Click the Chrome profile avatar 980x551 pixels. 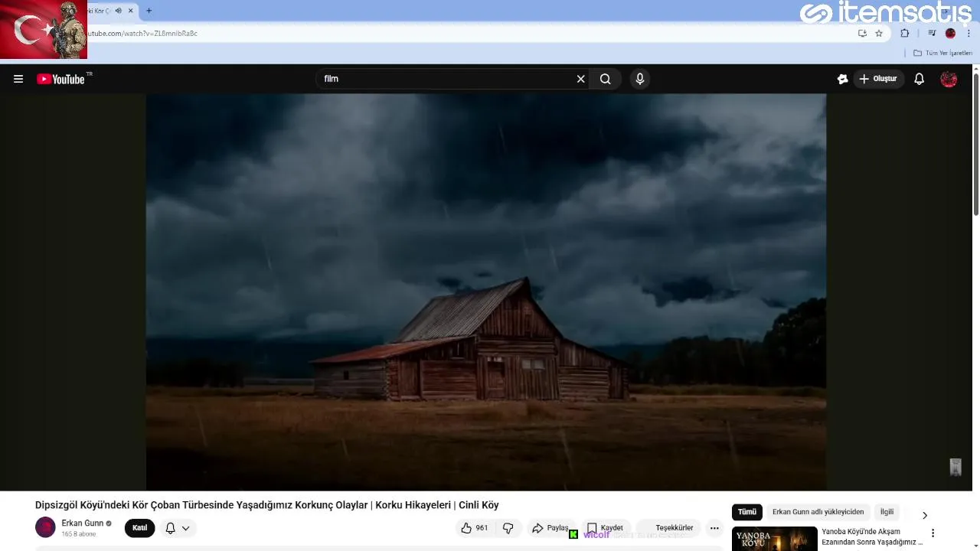pos(950,33)
